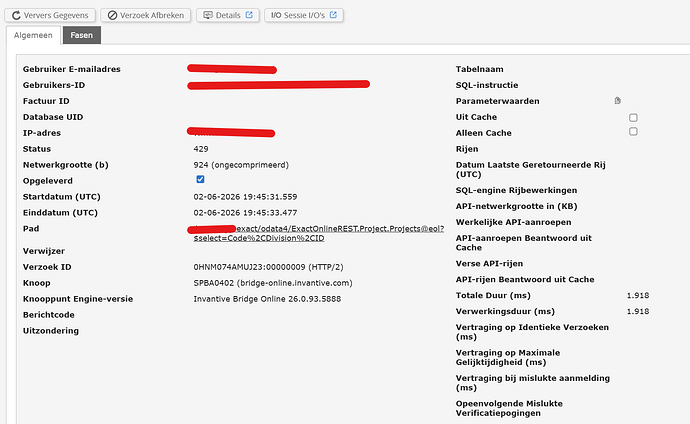Click the Datum Laatste Geretourneerde Rij (UTC) label

pyautogui.click(x=531, y=170)
